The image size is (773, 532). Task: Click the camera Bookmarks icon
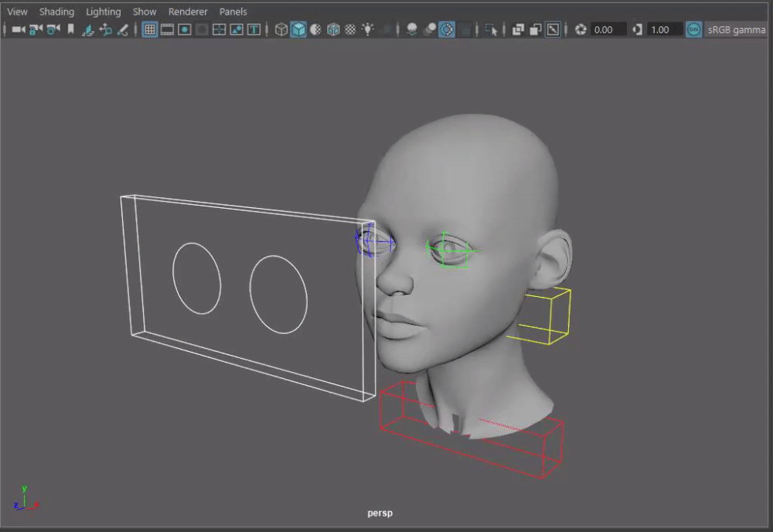point(70,29)
